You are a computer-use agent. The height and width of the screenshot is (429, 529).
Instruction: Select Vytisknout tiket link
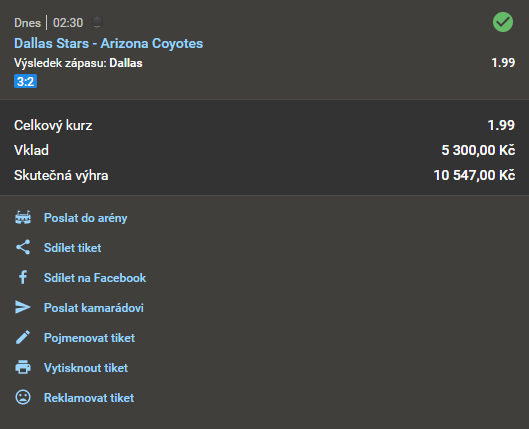point(86,368)
